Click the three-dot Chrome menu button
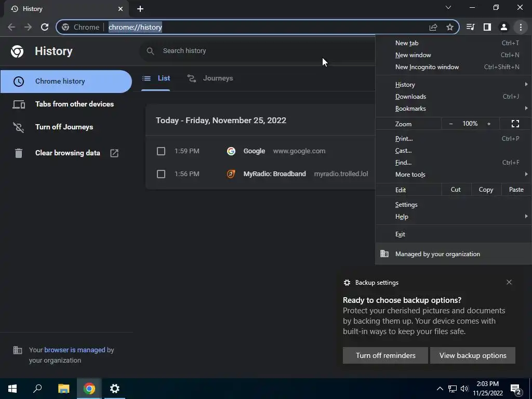The width and height of the screenshot is (532, 399). pyautogui.click(x=521, y=27)
